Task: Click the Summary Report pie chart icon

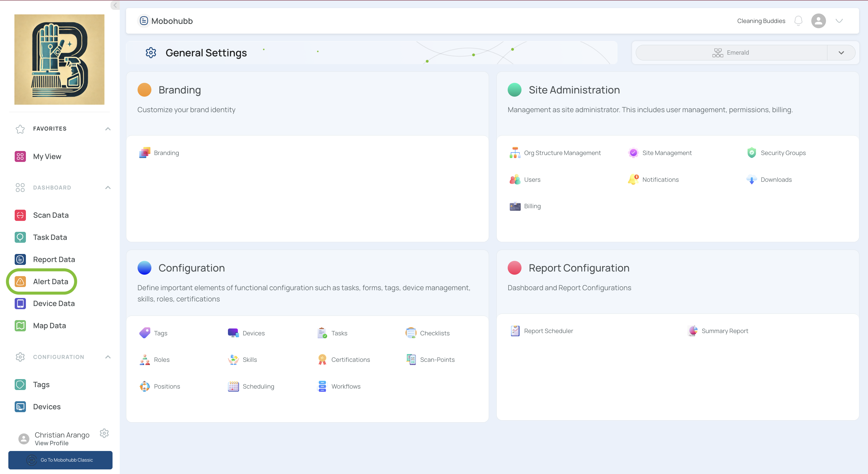Action: click(x=693, y=331)
